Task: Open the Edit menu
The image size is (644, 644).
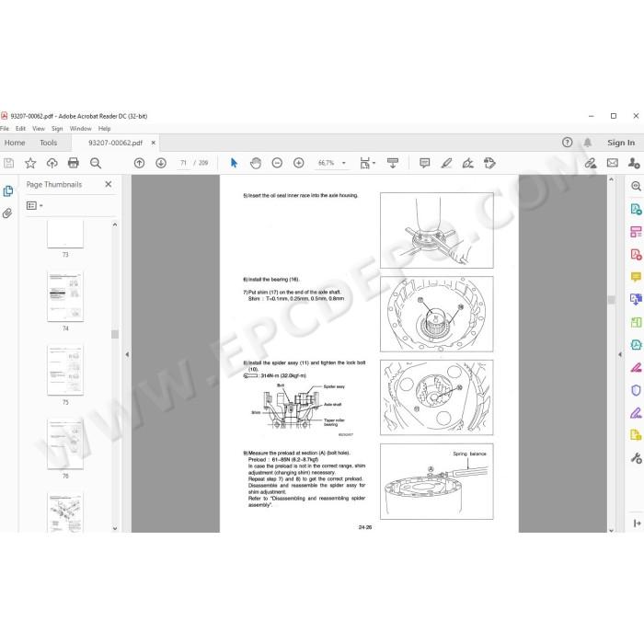Action: [x=20, y=129]
